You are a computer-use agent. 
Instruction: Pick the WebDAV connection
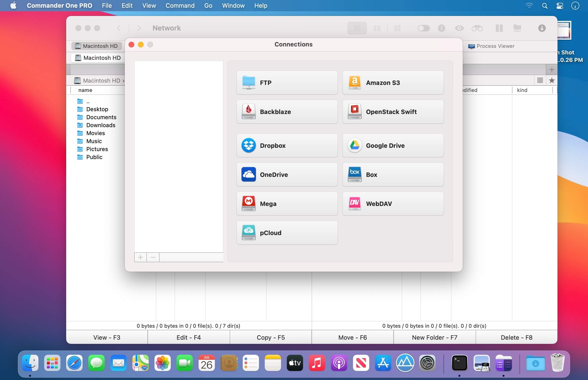tap(393, 204)
